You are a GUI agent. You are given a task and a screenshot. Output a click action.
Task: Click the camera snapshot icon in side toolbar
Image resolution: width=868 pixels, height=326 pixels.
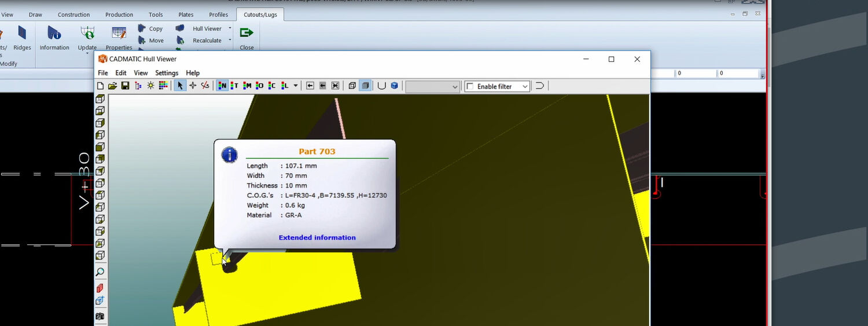(x=100, y=316)
